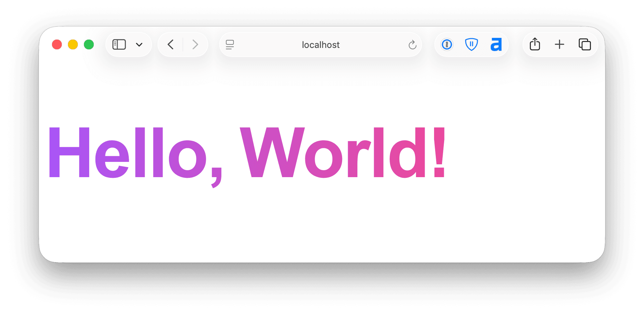Image resolution: width=644 pixels, height=314 pixels.
Task: Open the sidebar options chevron dropdown
Action: tap(139, 44)
